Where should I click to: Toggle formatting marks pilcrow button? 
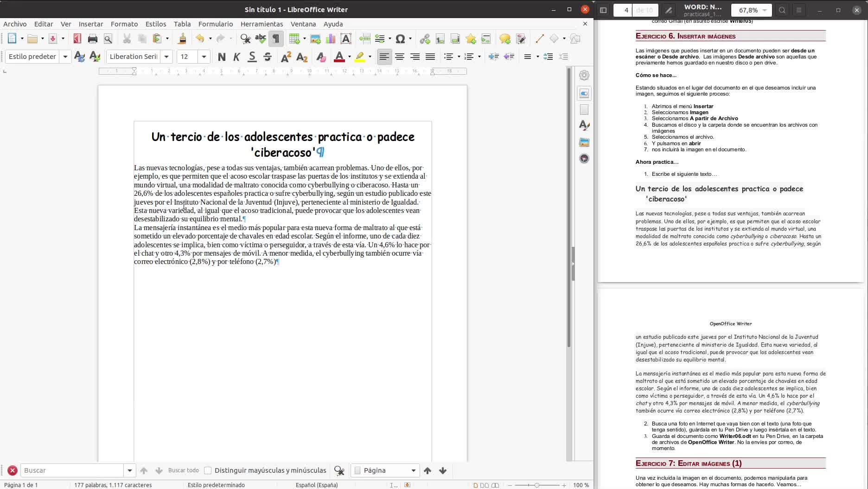[x=276, y=39]
